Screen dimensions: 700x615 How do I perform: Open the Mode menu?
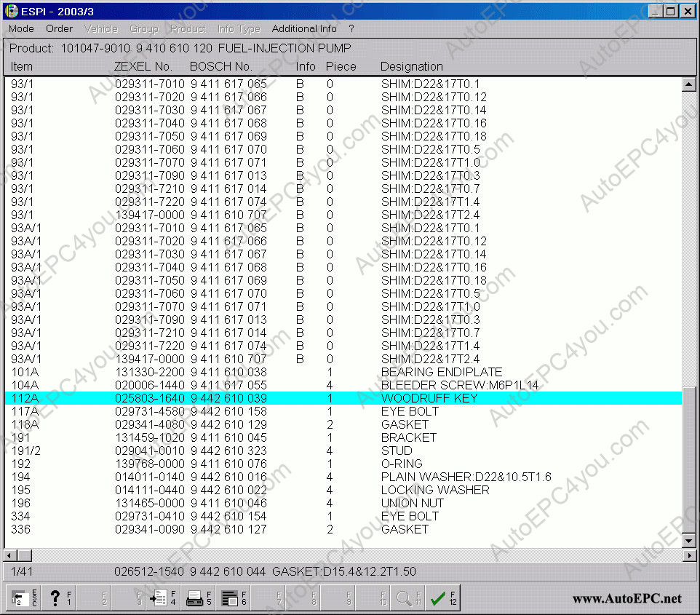pyautogui.click(x=21, y=29)
